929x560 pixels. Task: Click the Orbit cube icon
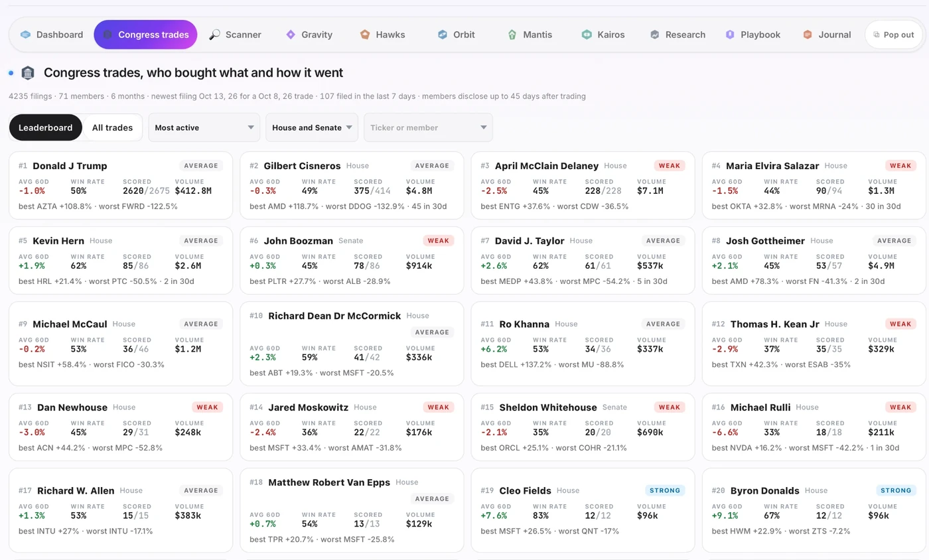[x=443, y=35]
